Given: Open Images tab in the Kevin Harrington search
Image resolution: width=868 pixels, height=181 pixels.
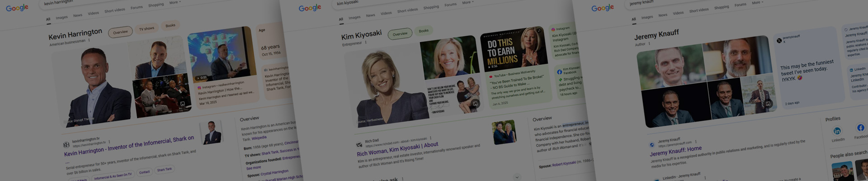Looking at the screenshot, I should pyautogui.click(x=61, y=18).
